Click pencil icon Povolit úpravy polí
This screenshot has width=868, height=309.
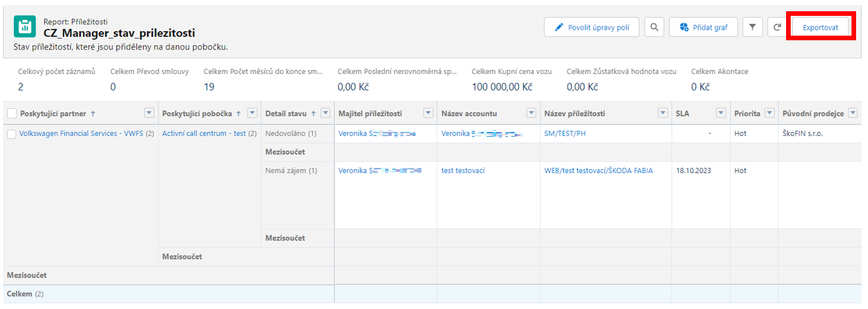[x=560, y=27]
